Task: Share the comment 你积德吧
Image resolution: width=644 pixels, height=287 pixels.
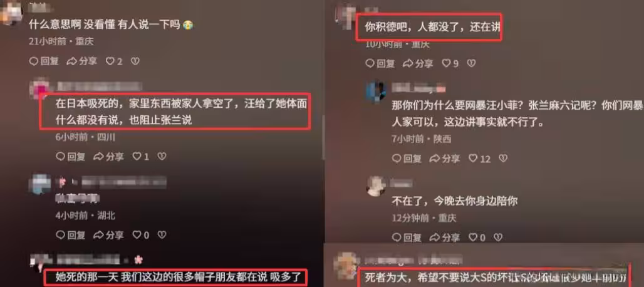Action: [x=418, y=64]
